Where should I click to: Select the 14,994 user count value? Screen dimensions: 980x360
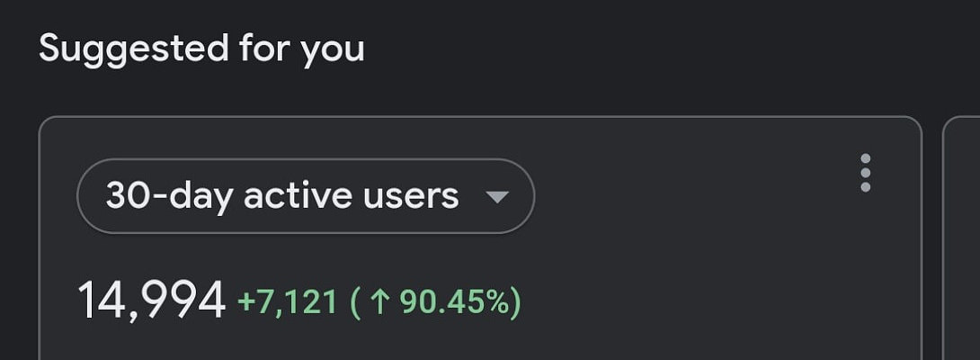[x=151, y=301]
